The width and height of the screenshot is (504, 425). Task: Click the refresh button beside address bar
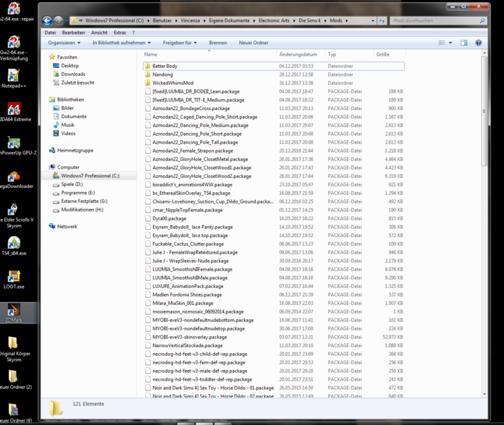(x=382, y=21)
